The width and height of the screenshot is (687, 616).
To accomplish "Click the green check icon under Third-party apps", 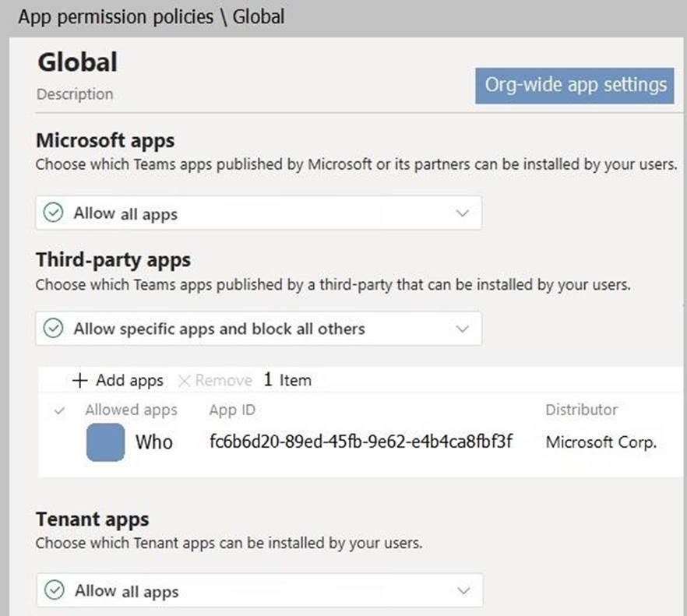I will (x=53, y=329).
